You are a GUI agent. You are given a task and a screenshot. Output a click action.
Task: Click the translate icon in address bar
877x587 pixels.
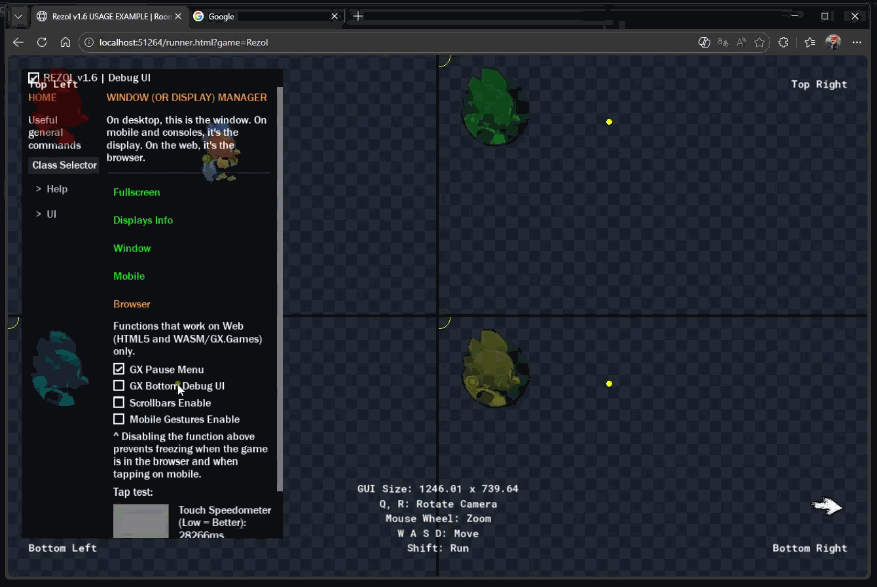coord(723,42)
